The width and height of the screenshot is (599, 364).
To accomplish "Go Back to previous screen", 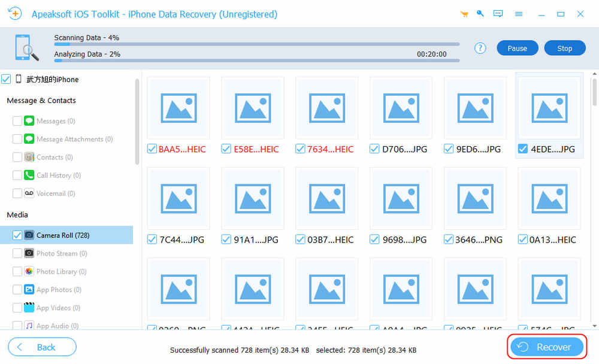I will [42, 347].
